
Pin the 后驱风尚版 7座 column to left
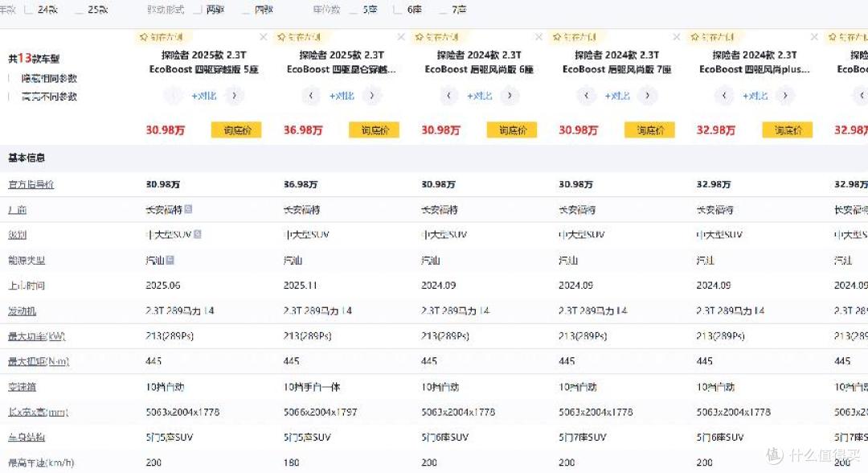click(x=575, y=37)
